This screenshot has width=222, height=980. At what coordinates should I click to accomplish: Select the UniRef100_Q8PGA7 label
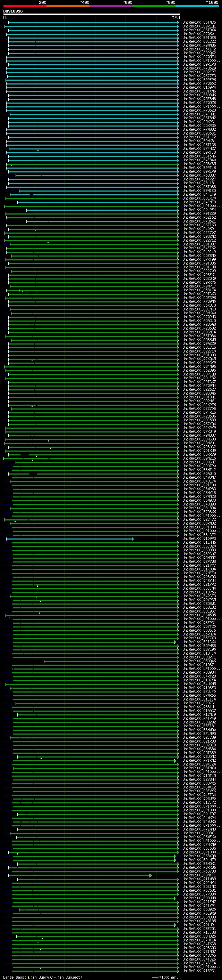199,554
